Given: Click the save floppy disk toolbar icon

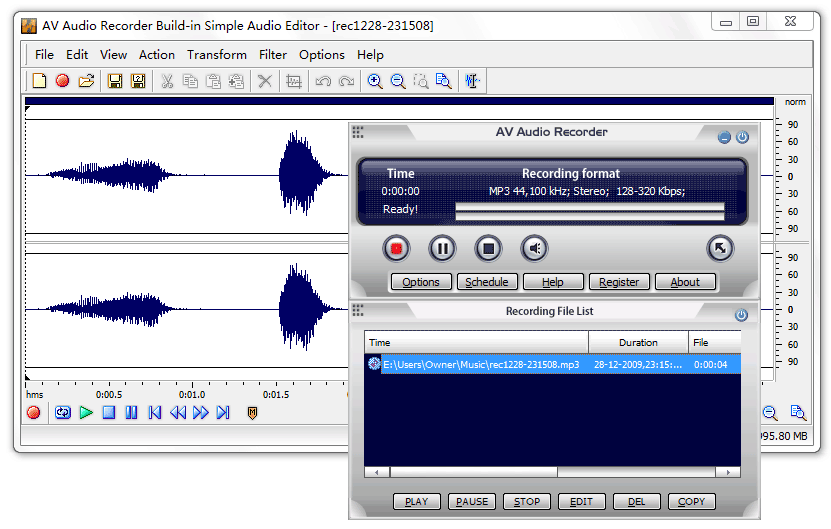Looking at the screenshot, I should (x=115, y=81).
